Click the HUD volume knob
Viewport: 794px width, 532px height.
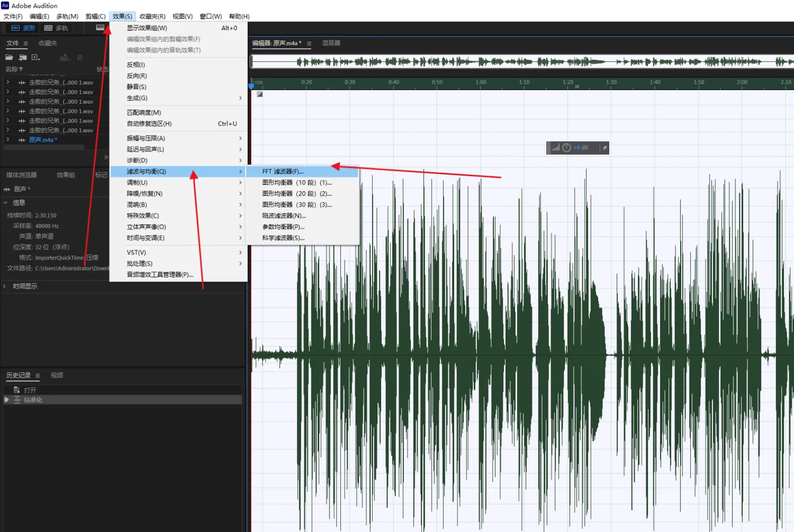(567, 148)
